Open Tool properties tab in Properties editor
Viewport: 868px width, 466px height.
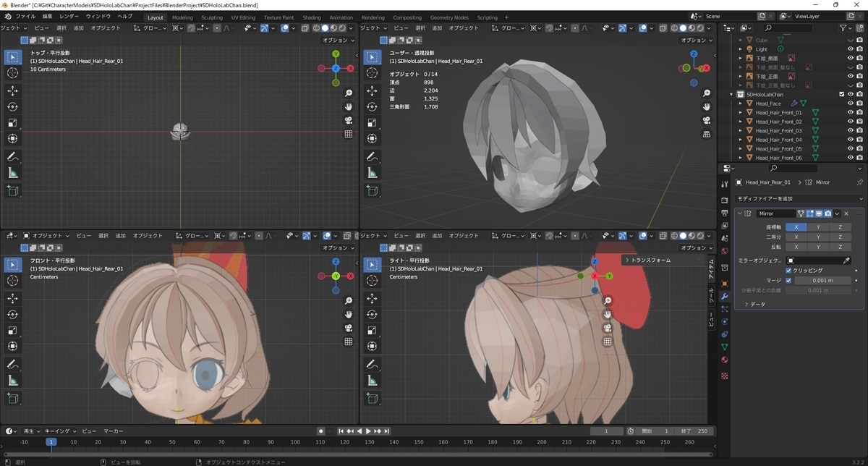(725, 183)
